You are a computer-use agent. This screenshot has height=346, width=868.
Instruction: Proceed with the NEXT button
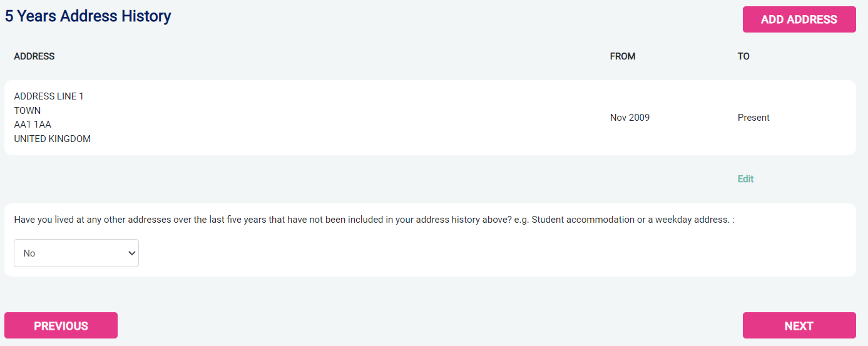[x=799, y=325]
